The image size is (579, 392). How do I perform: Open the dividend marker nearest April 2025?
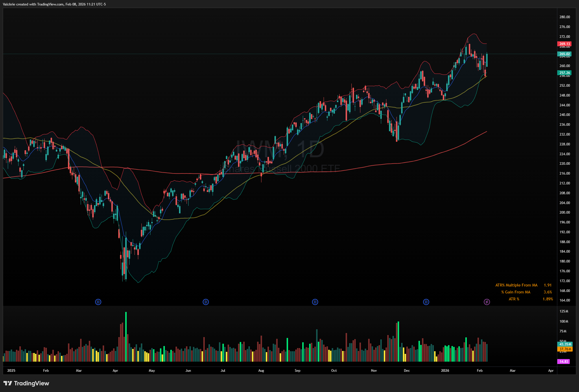point(98,302)
